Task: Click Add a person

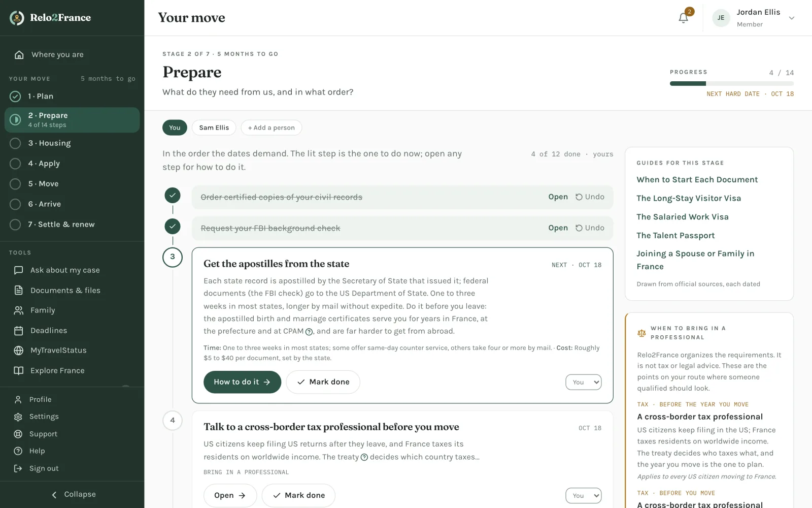Action: [272, 128]
